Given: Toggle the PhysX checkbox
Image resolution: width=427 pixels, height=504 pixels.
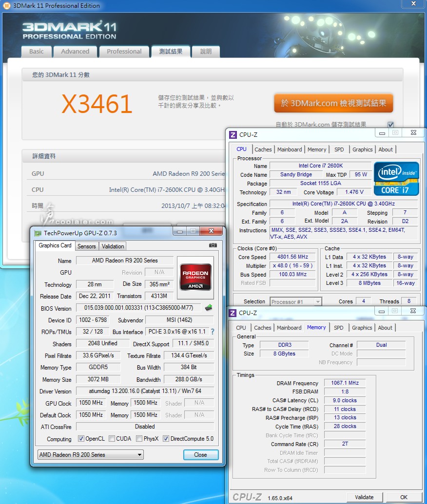Looking at the screenshot, I should 139,438.
